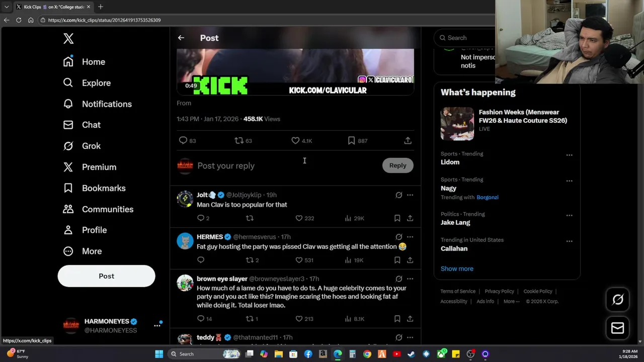Click Grok icon on Jolt's reply
Screen dimensions: 644x362
[398, 195]
